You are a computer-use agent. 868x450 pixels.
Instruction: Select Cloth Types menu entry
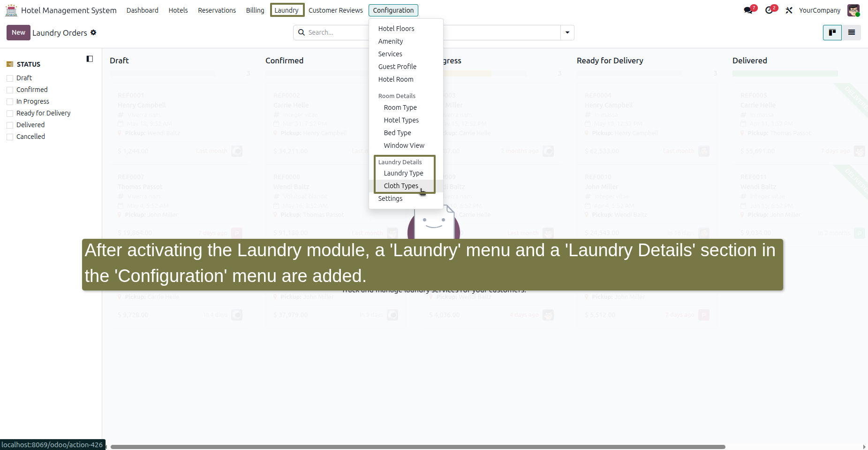pos(406,186)
